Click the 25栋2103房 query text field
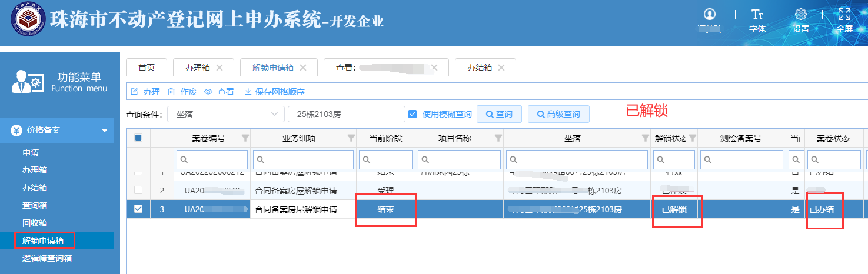 [x=346, y=114]
